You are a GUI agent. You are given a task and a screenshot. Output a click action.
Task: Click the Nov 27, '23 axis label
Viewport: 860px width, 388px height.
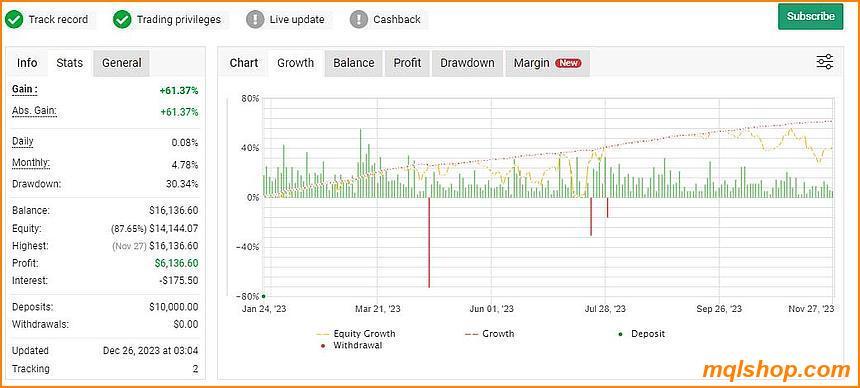click(x=811, y=309)
